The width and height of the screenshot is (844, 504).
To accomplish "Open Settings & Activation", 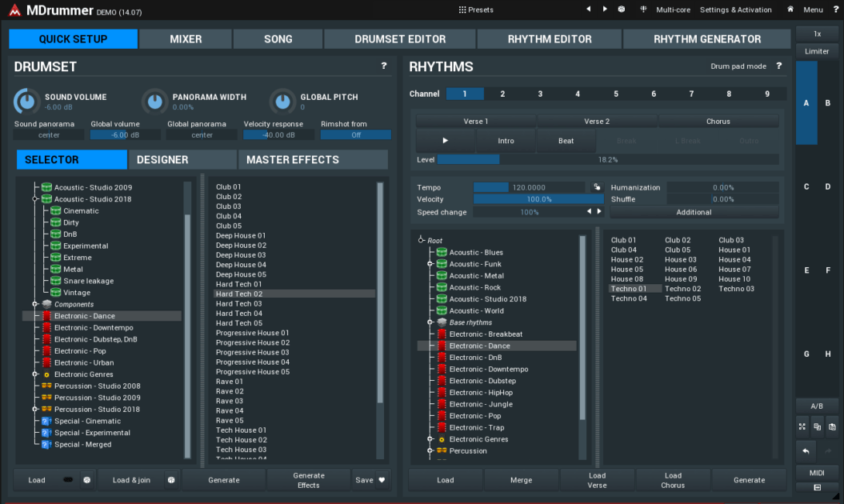I will click(x=735, y=10).
